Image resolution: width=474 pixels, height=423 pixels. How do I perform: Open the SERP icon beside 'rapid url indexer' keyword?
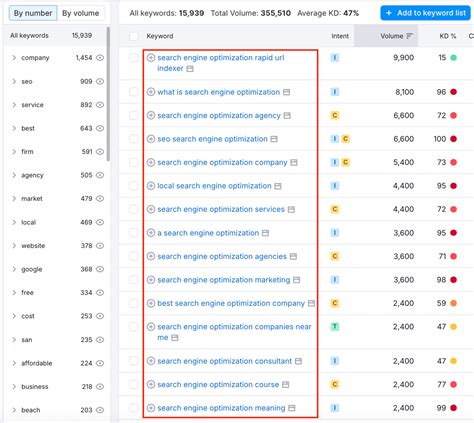pos(190,69)
